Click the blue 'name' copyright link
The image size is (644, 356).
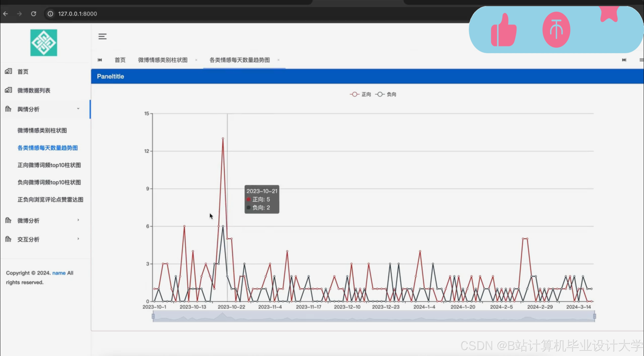(59, 273)
